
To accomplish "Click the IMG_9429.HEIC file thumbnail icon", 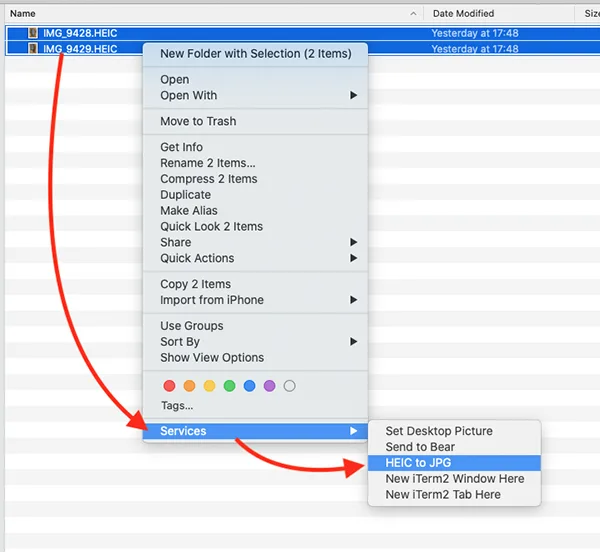I will [33, 49].
